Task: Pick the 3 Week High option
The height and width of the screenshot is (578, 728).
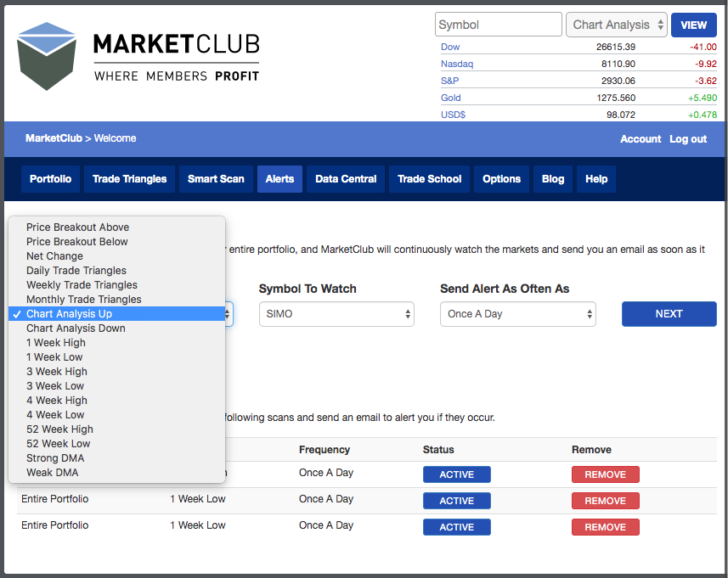Action: [117, 372]
